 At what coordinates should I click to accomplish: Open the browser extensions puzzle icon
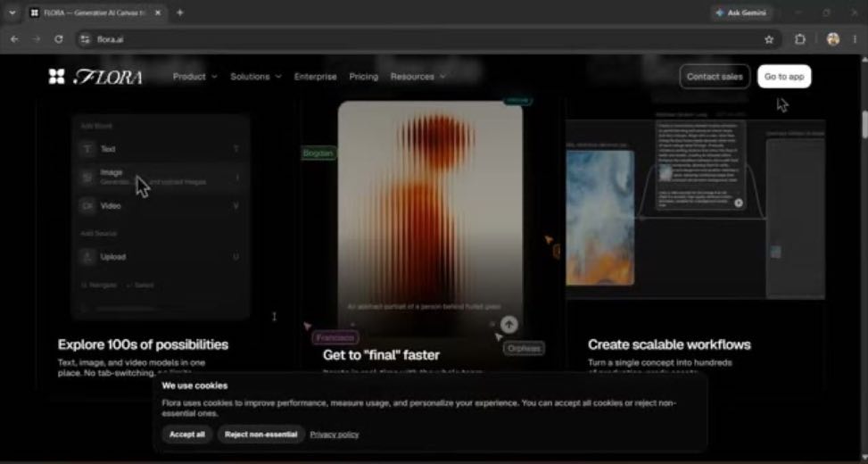pos(800,39)
